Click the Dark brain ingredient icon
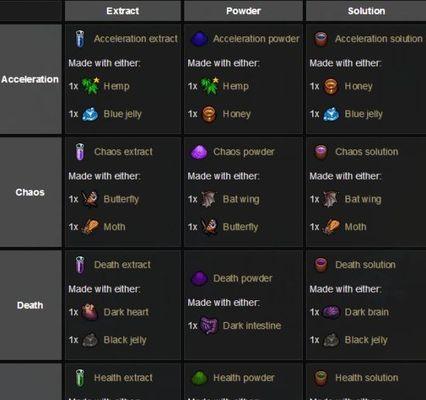The image size is (426, 400). point(331,312)
